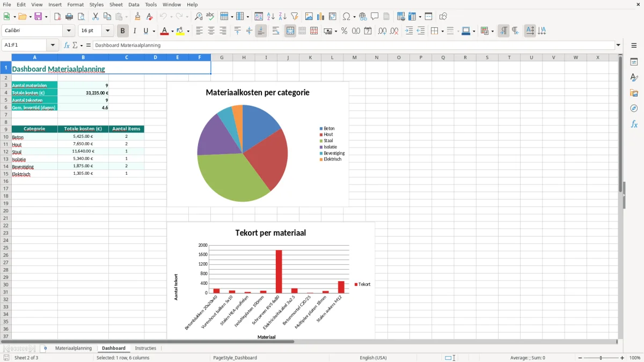Screen dimensions: 644x362
Task: Click the Add Decimal Place icon
Action: (x=382, y=31)
